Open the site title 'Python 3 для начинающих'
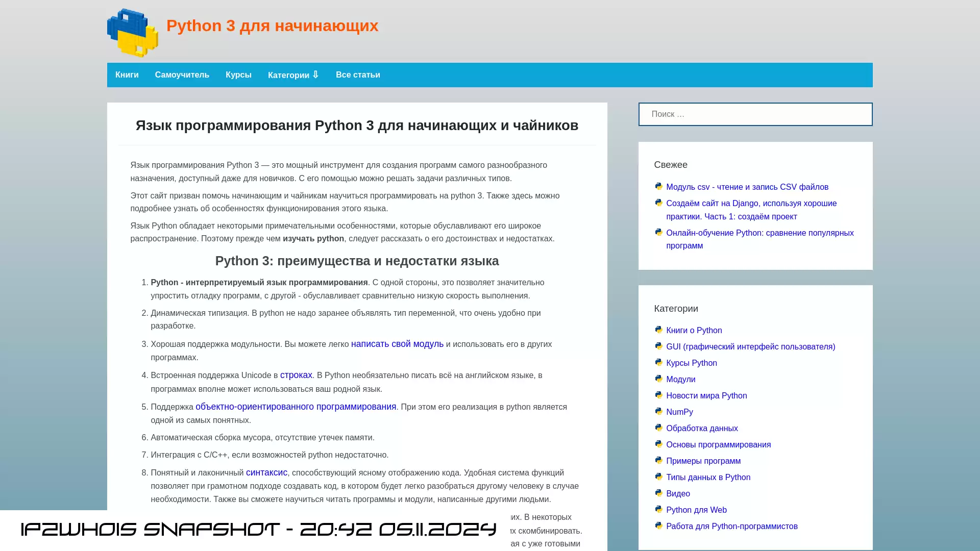The width and height of the screenshot is (980, 551). tap(272, 26)
